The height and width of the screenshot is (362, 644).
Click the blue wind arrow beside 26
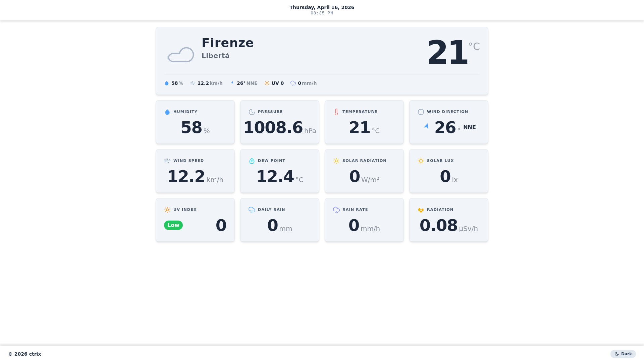click(426, 126)
